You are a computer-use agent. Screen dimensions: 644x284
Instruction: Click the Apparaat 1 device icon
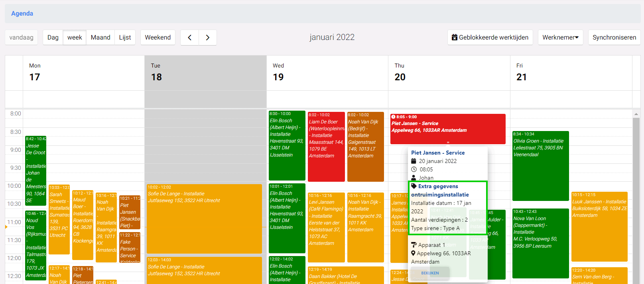pos(414,245)
